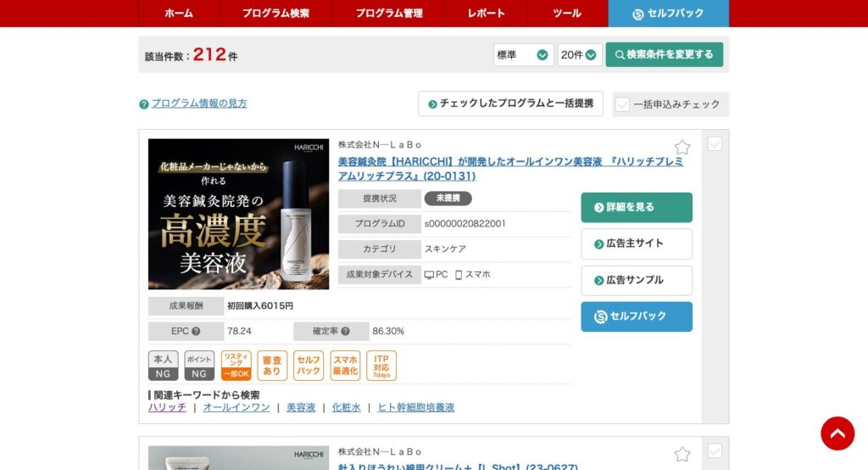Click the help icon next to EPC
This screenshot has height=470, width=868.
click(196, 332)
